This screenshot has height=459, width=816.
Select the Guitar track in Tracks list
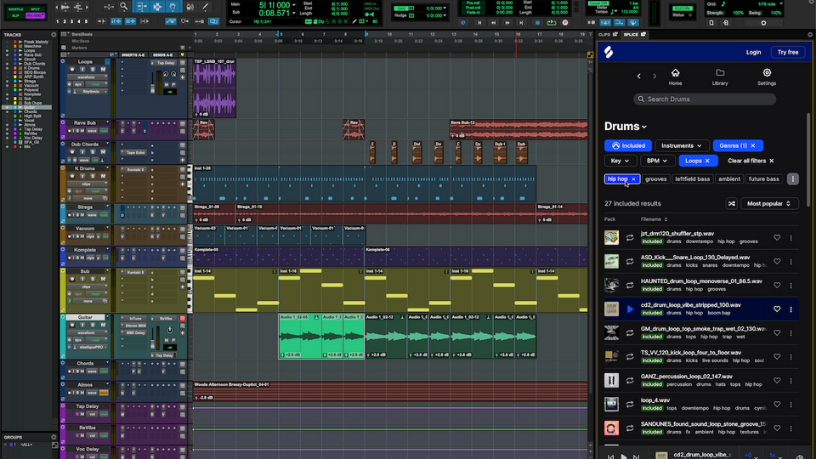pos(29,107)
